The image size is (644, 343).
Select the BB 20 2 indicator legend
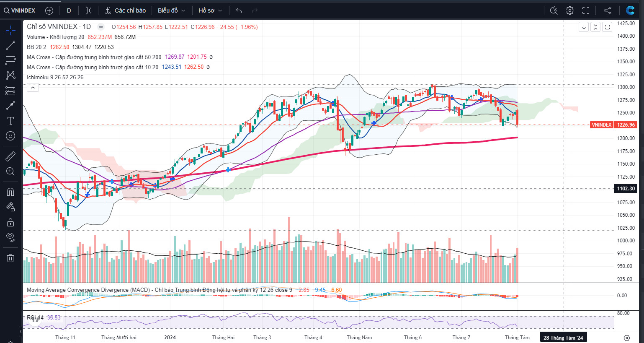click(36, 47)
